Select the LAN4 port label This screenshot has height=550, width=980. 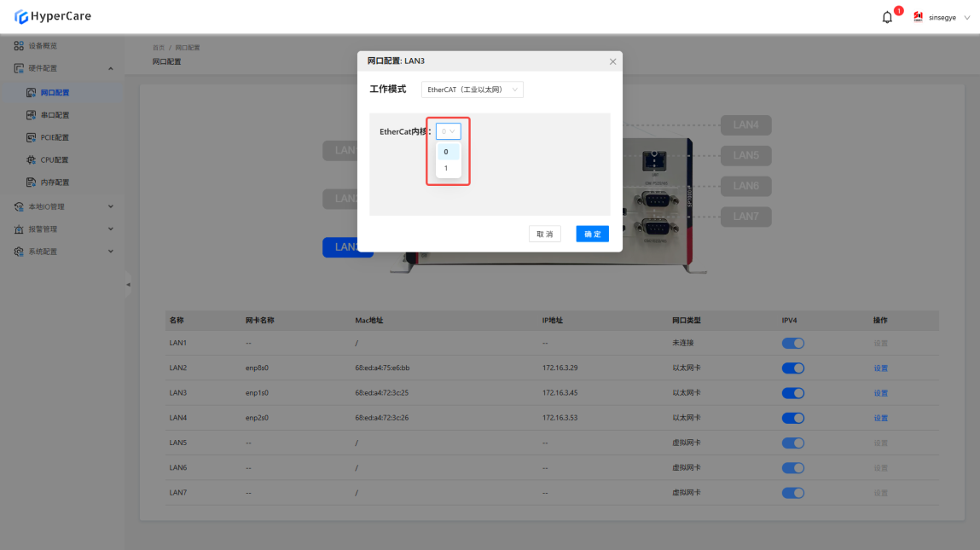pyautogui.click(x=745, y=125)
